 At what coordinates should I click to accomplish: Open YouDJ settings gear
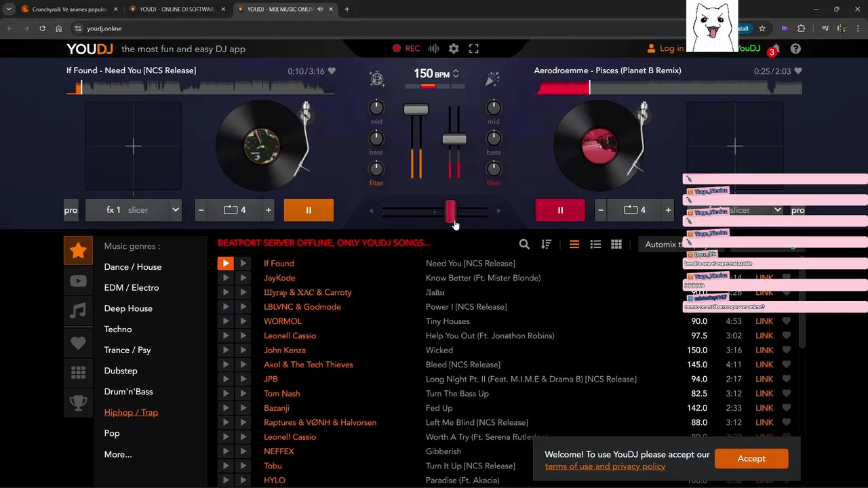454,49
